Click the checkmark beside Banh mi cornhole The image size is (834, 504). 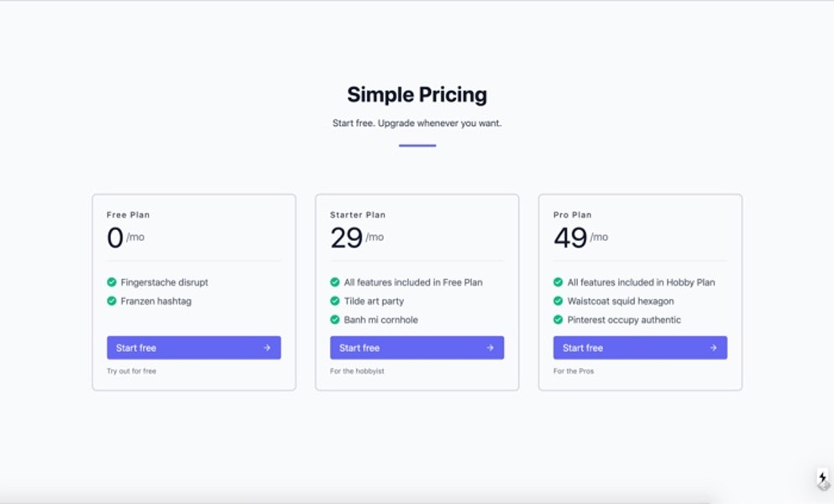pos(333,320)
